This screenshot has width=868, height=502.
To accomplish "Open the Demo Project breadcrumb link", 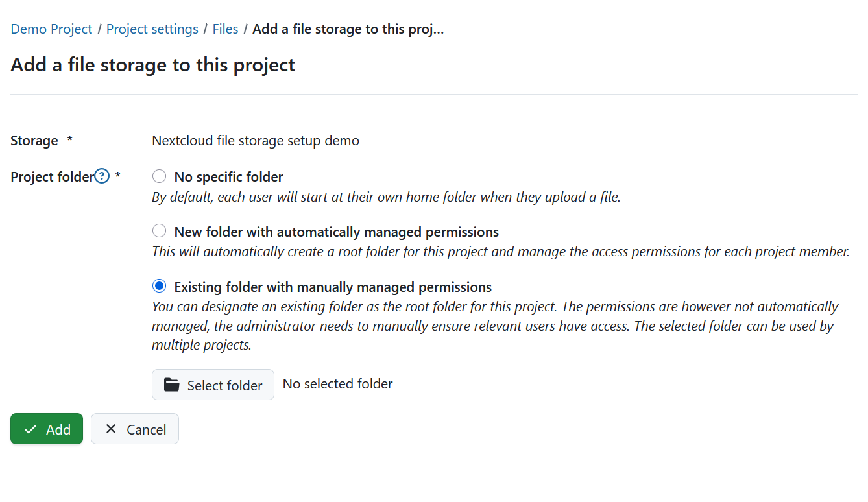I will pos(51,29).
